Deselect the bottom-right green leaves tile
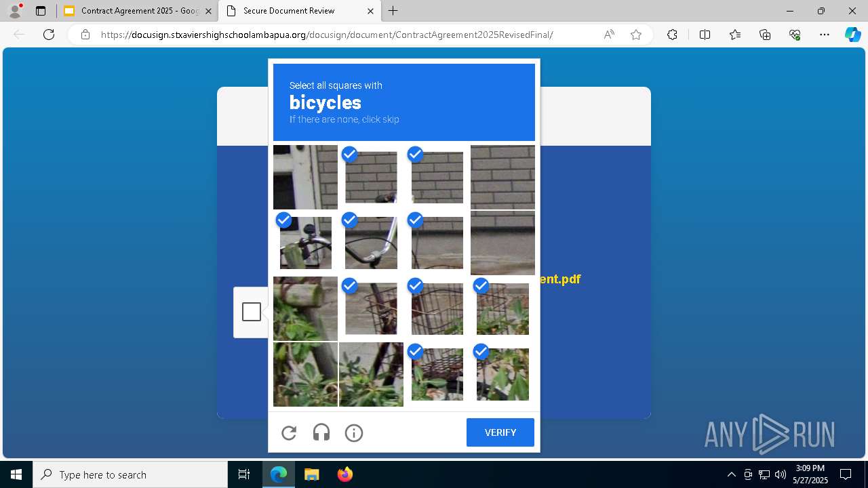 click(502, 374)
